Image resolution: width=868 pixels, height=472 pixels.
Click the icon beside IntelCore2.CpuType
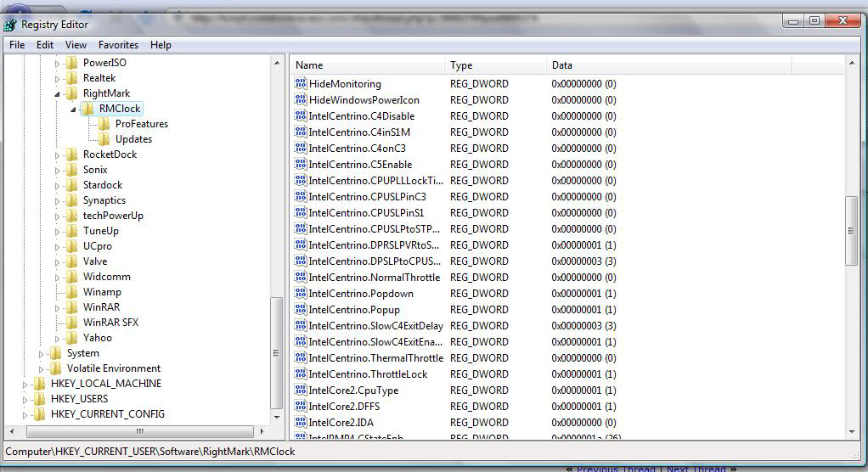pyautogui.click(x=301, y=390)
